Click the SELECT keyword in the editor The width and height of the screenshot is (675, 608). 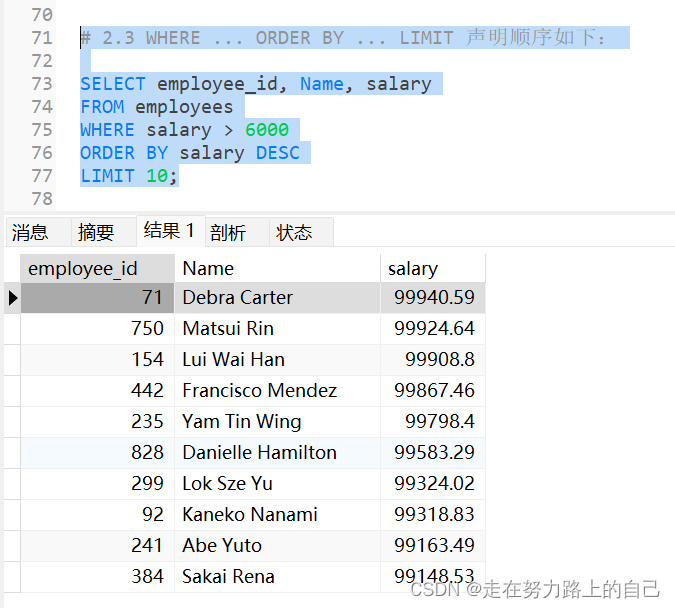pyautogui.click(x=113, y=84)
